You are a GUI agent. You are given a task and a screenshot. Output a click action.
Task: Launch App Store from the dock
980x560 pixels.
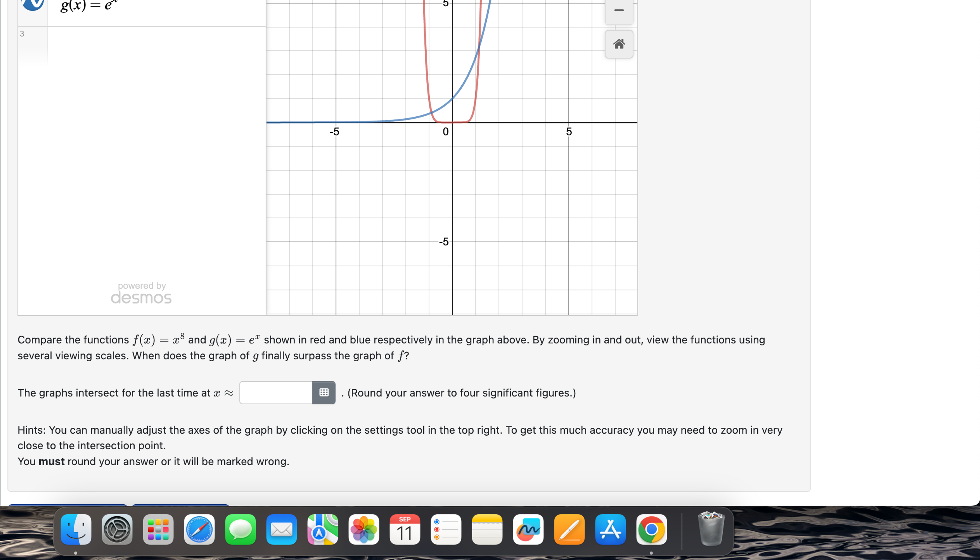(x=610, y=530)
